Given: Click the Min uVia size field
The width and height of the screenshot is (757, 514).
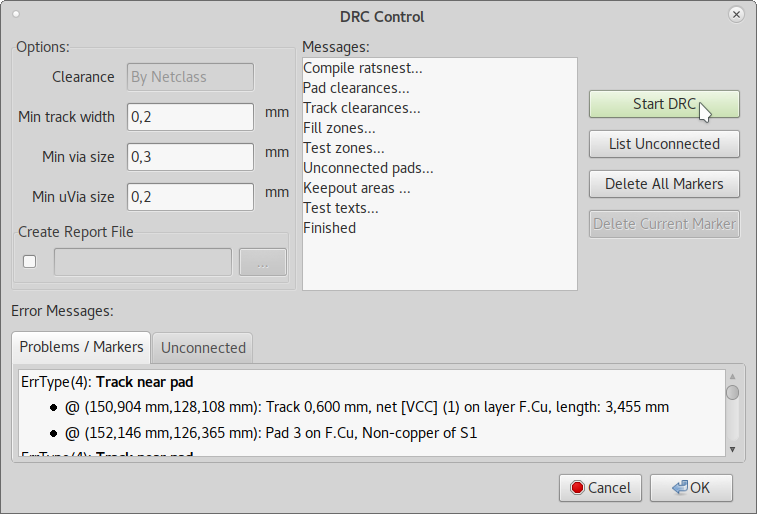Looking at the screenshot, I should coord(190,197).
